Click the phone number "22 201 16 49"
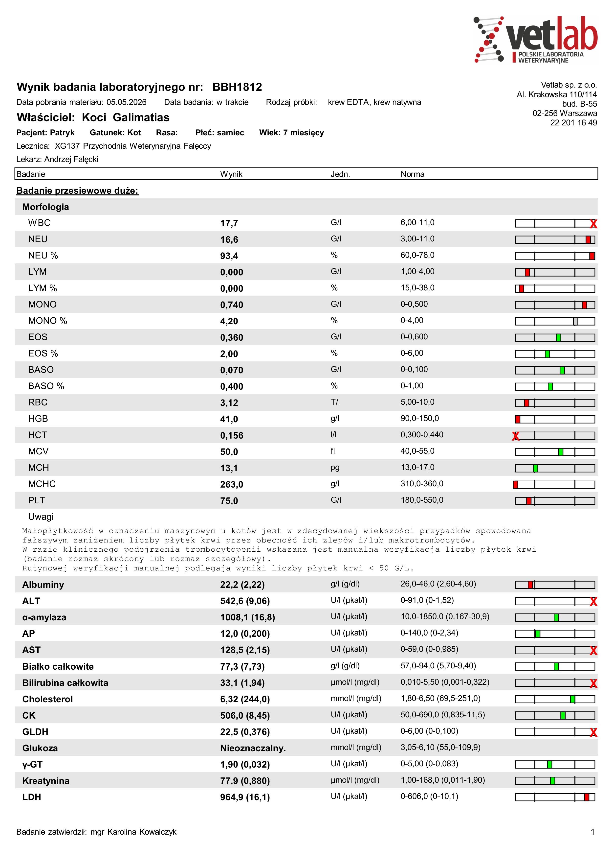 coord(574,122)
